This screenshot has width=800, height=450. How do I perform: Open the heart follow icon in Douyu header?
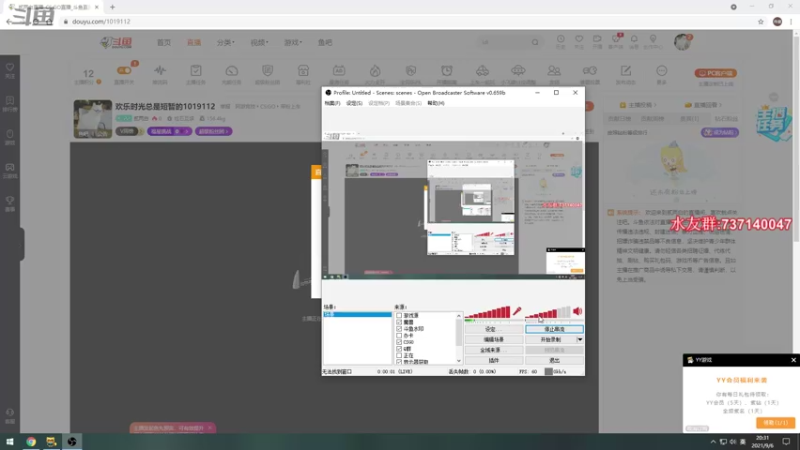579,39
